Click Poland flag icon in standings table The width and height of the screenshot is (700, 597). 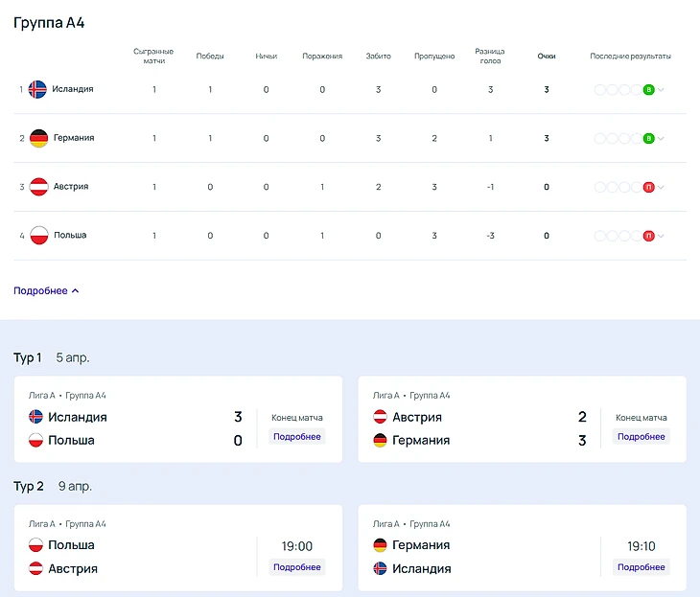click(38, 235)
